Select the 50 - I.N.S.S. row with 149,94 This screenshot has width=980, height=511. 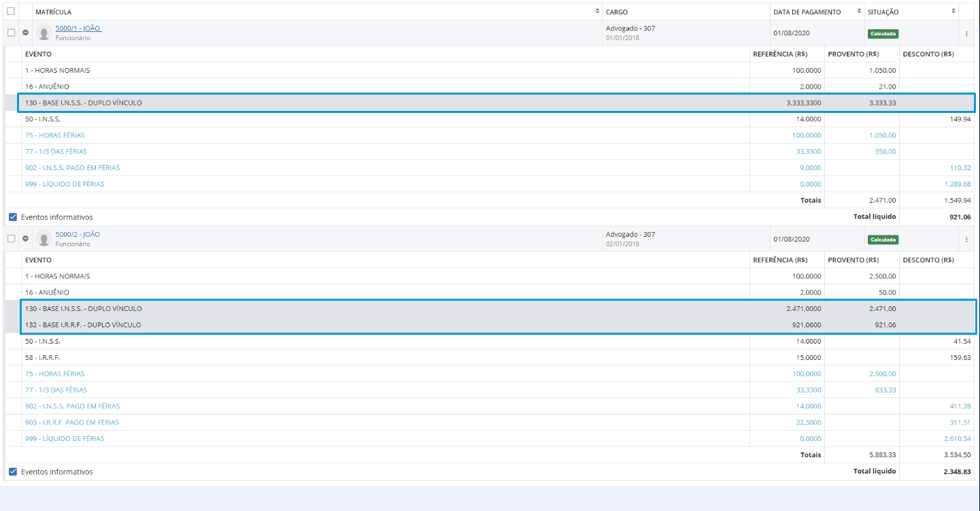(490, 119)
